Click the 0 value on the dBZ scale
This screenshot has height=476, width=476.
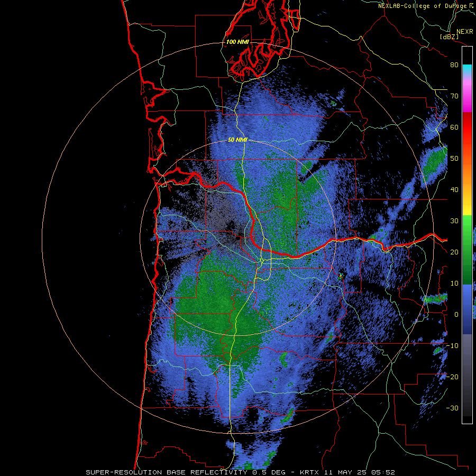456,315
